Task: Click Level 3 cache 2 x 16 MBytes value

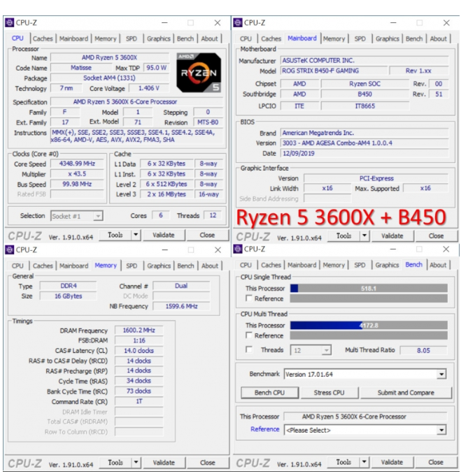Action: click(166, 194)
